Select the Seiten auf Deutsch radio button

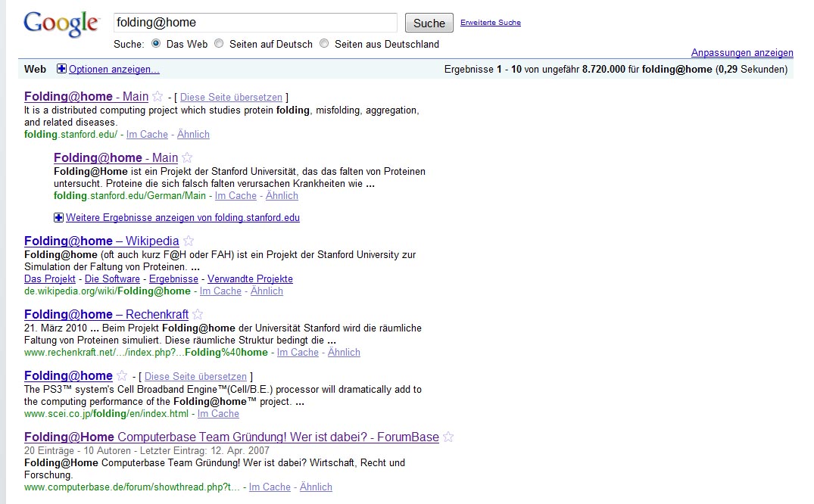coord(219,44)
